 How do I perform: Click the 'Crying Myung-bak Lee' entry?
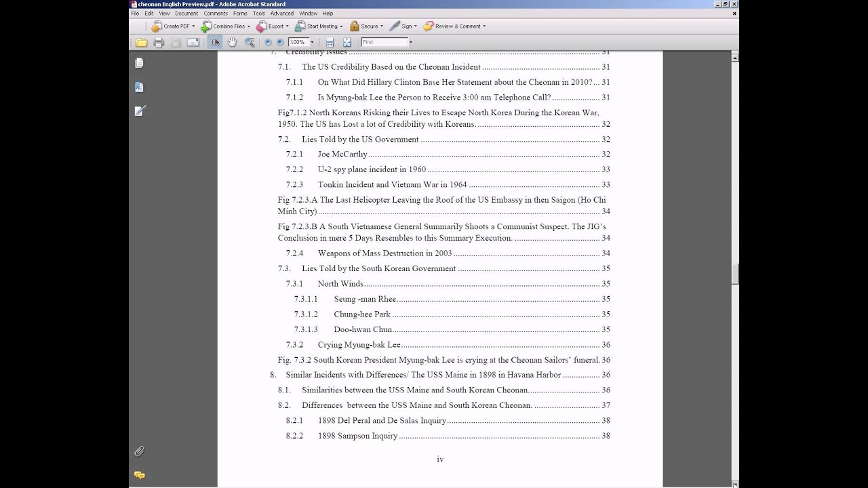(x=359, y=345)
